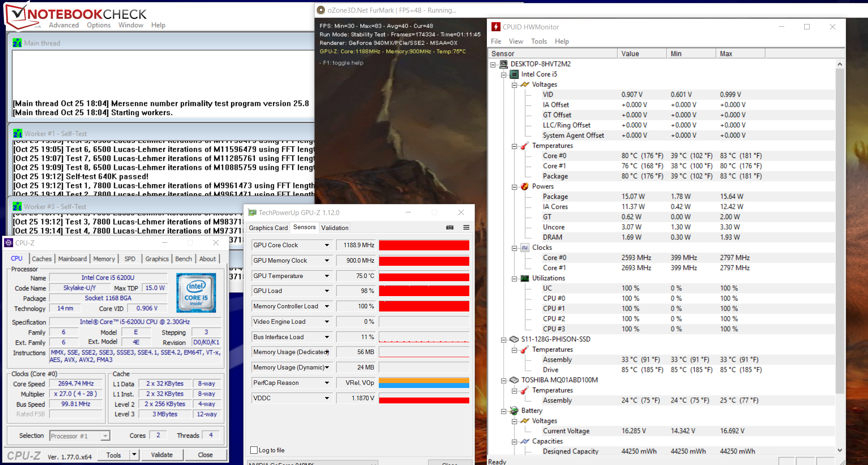
Task: Click the HWMonitor lightning title icon
Action: (496, 27)
